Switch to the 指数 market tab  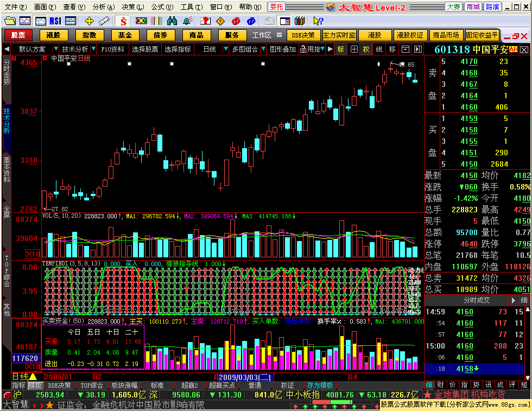coord(89,35)
